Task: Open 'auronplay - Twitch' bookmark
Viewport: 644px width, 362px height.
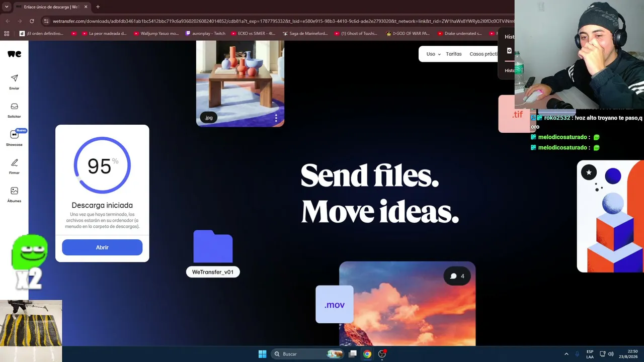Action: (205, 34)
